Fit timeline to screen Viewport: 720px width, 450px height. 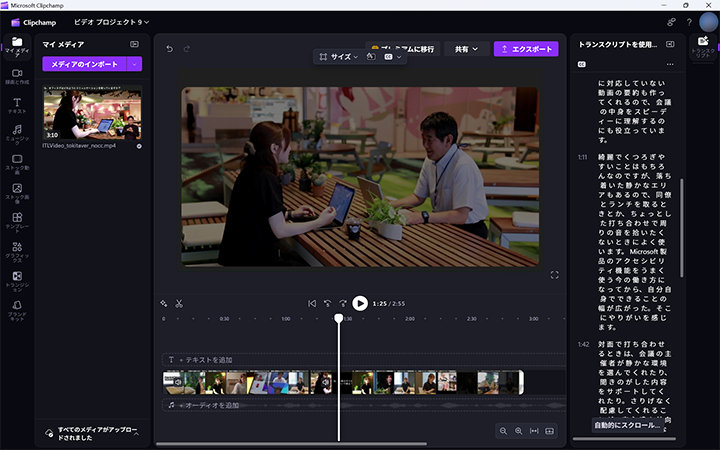click(x=534, y=431)
